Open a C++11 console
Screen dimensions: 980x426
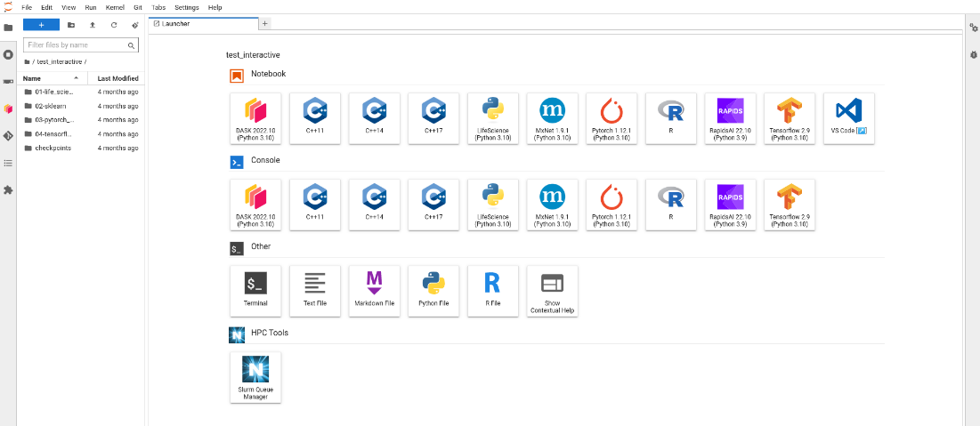point(315,205)
